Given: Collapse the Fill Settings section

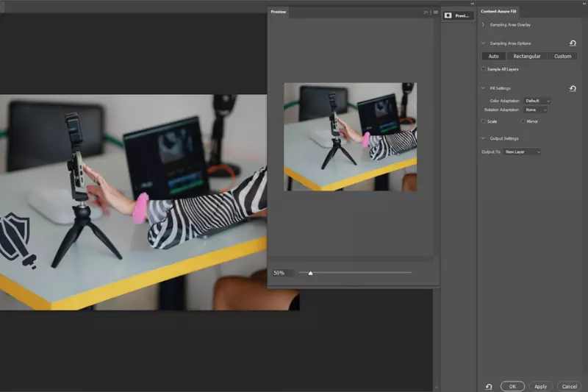Looking at the screenshot, I should pyautogui.click(x=483, y=88).
